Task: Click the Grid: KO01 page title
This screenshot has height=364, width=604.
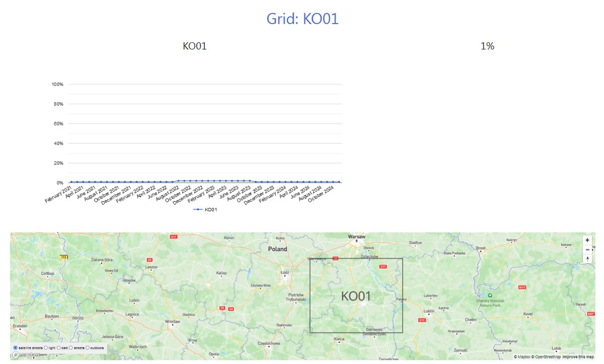Action: coord(303,19)
